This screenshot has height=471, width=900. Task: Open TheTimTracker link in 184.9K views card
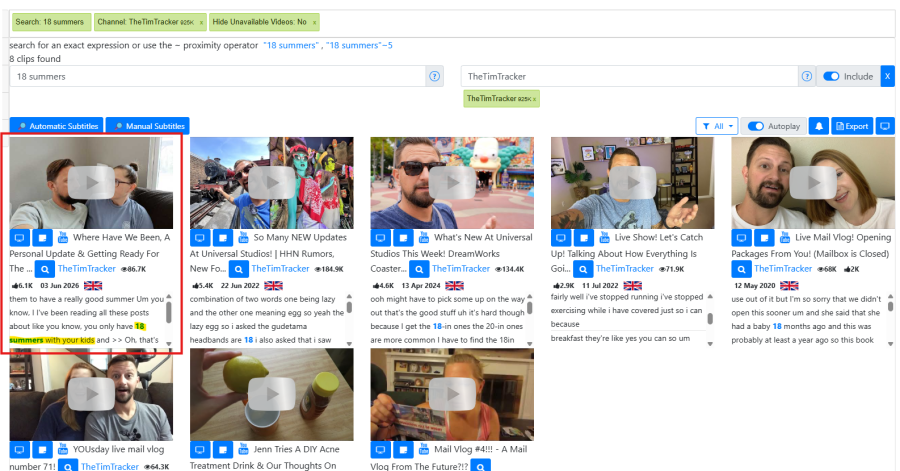tap(280, 268)
